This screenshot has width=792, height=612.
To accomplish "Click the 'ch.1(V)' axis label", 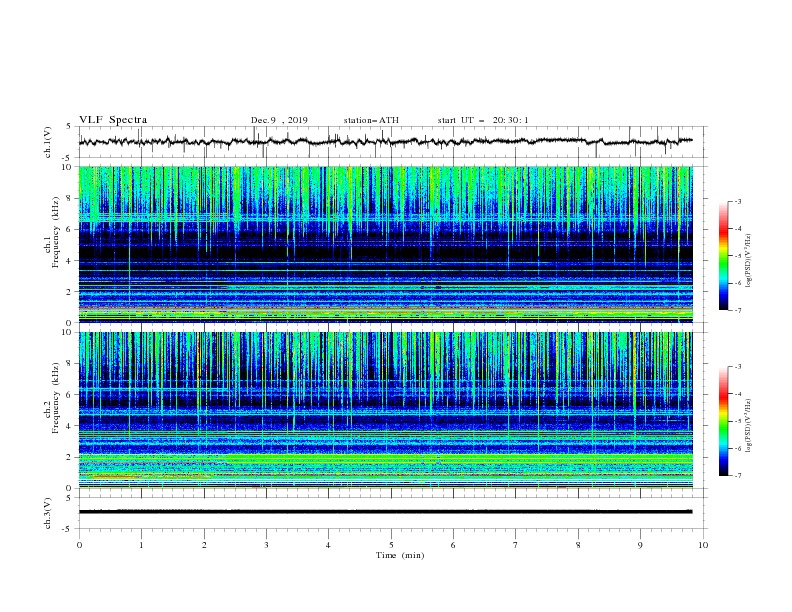I will tap(48, 142).
